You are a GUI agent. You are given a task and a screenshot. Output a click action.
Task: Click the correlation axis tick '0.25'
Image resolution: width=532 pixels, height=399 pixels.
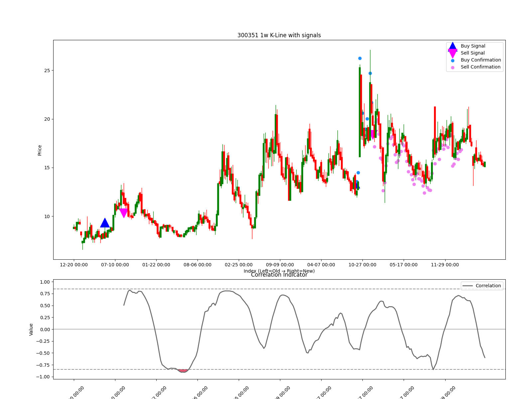pos(45,318)
